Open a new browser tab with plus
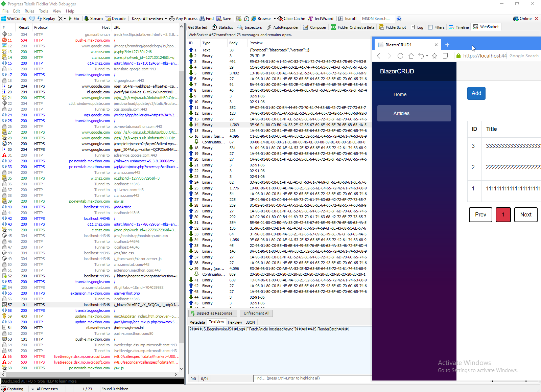Image resolution: width=541 pixels, height=392 pixels. [447, 45]
